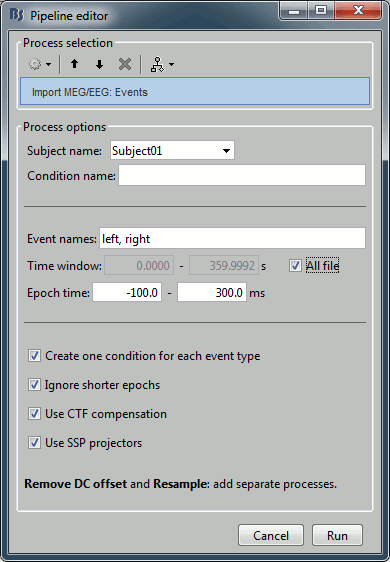Click the Event names field
Screen dimensions: 390x562
(x=232, y=238)
